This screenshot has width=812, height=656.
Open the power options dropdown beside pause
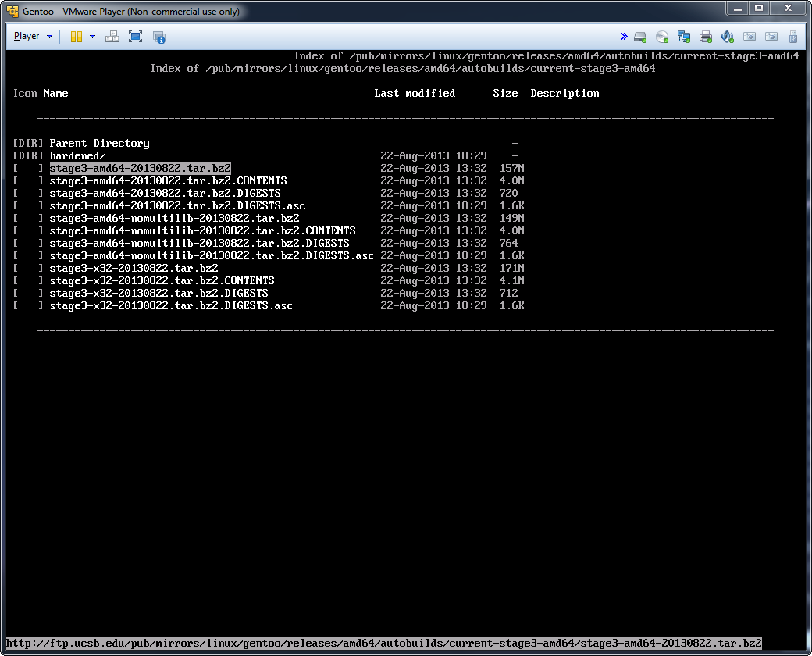click(x=92, y=37)
